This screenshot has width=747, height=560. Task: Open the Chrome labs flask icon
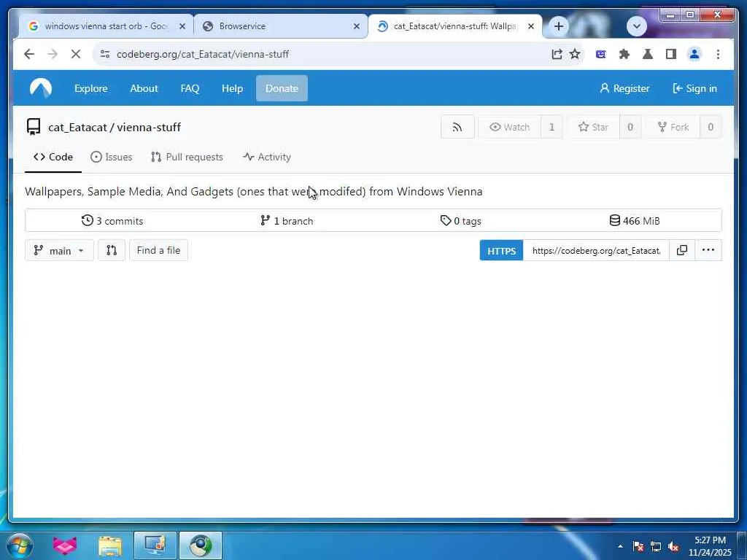[648, 54]
